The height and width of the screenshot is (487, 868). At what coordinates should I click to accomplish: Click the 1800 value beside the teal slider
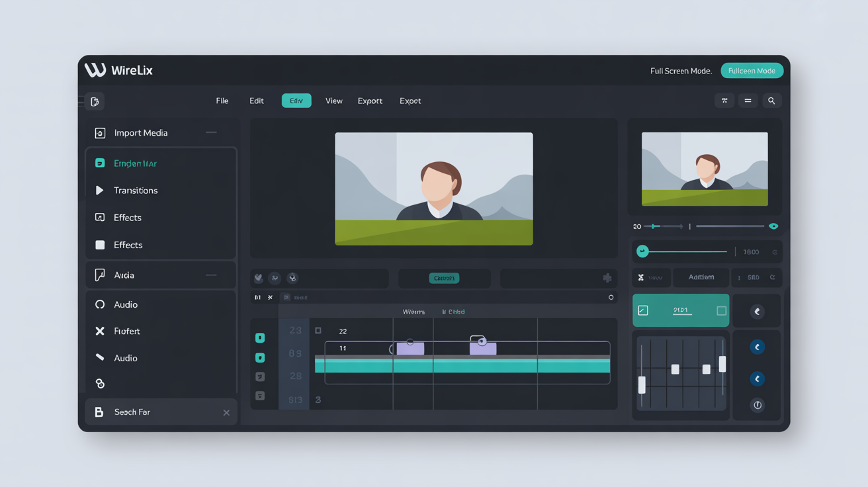pos(751,252)
